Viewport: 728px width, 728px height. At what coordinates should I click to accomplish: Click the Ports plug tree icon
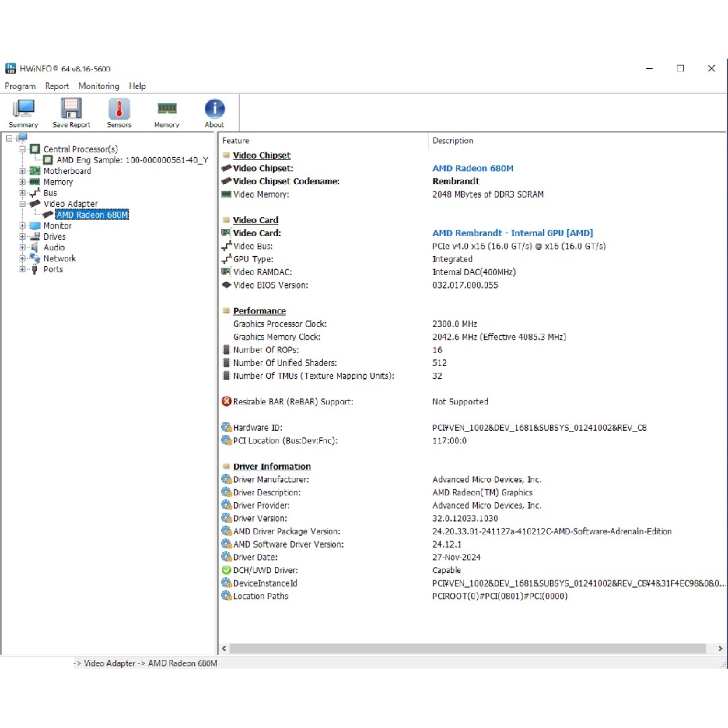point(35,269)
